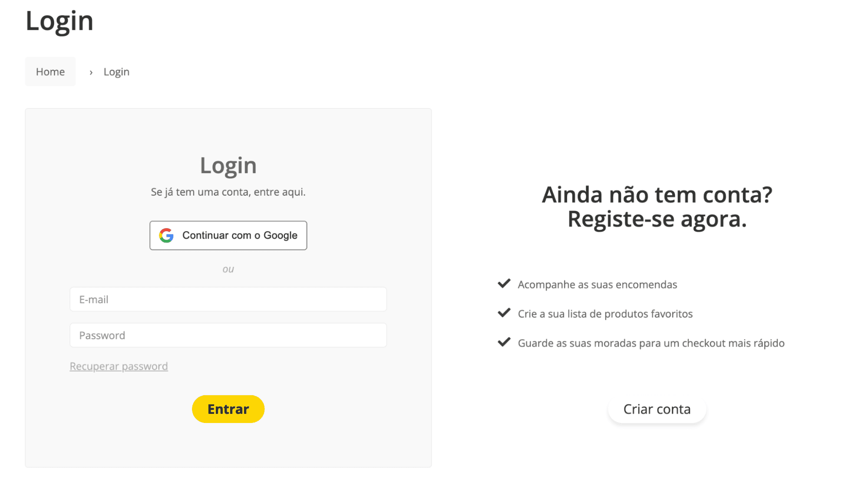Screen dimensions: 868x495
Task: Select "Continuar com o Google" sign-in option
Action: click(x=228, y=235)
